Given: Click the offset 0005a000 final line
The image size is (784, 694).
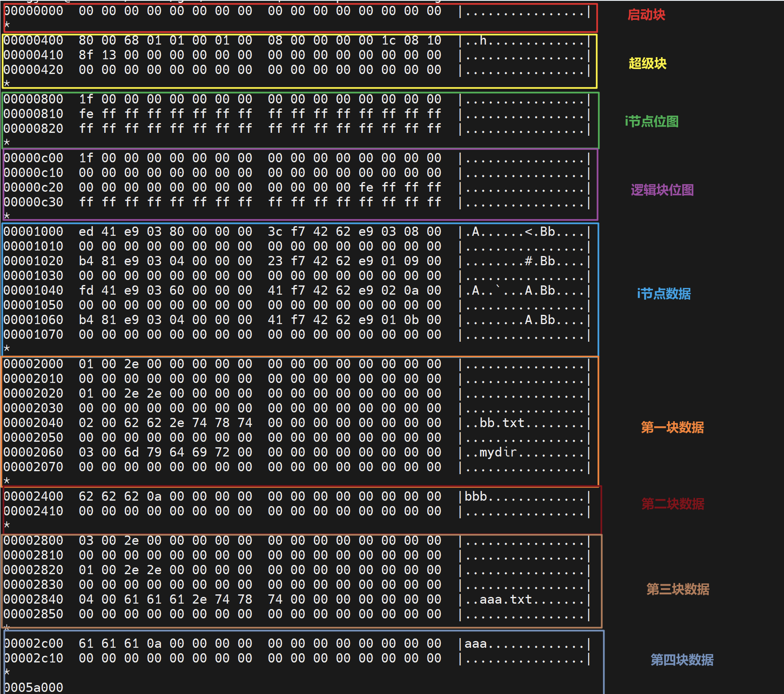Looking at the screenshot, I should point(33,688).
